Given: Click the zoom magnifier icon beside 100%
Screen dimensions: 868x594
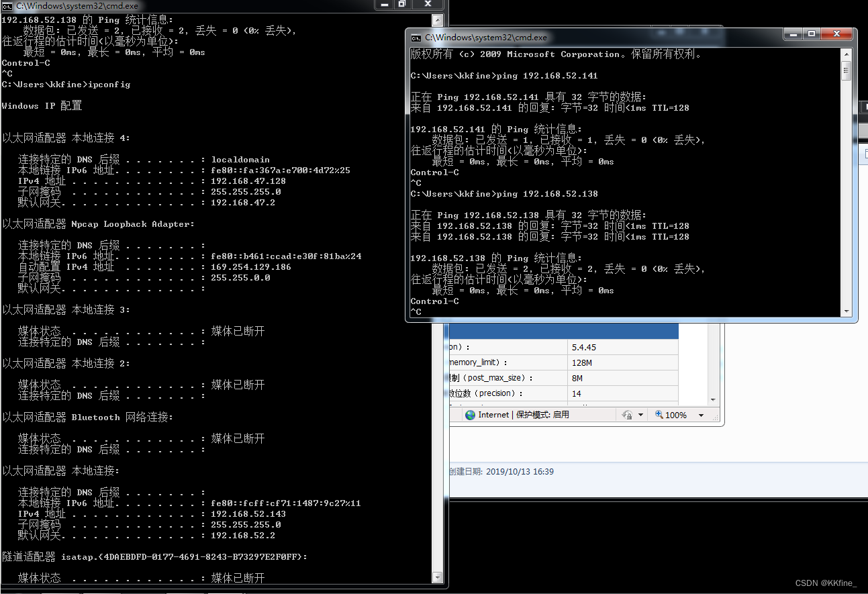Looking at the screenshot, I should [x=659, y=415].
